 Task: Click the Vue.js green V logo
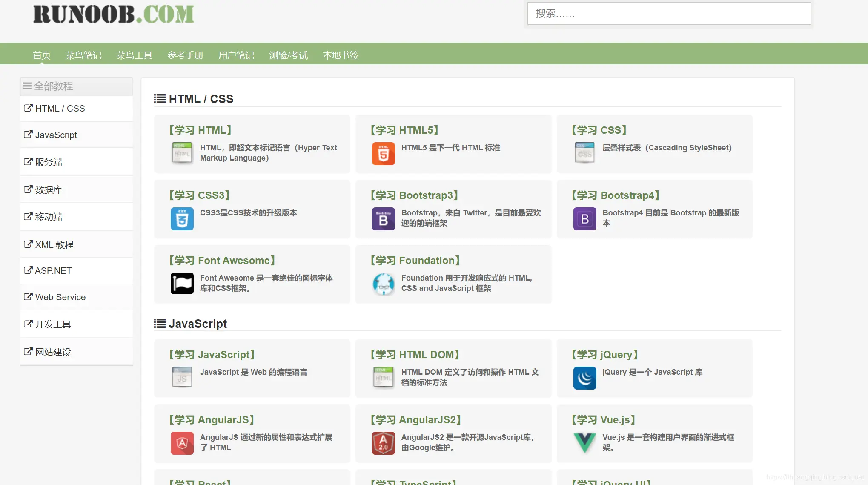pyautogui.click(x=584, y=443)
